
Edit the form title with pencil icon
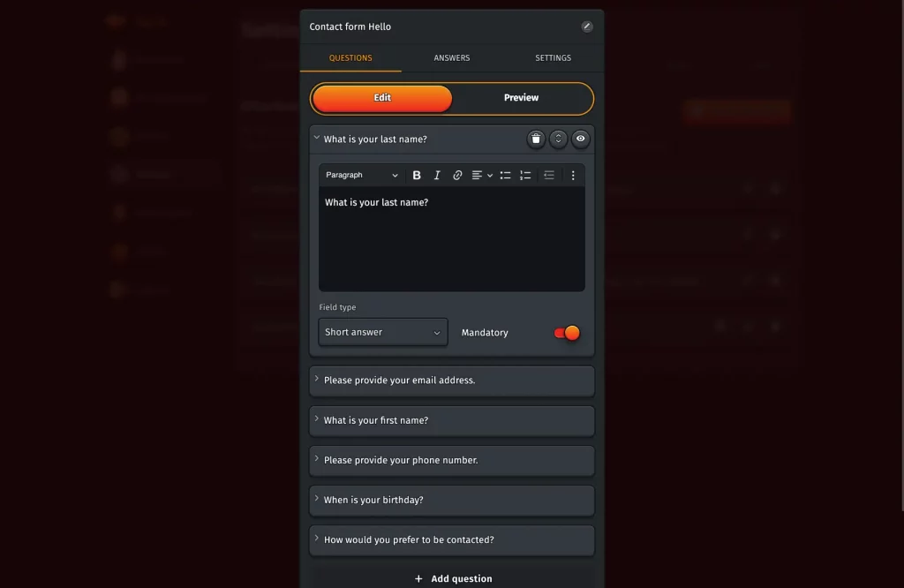(x=587, y=26)
